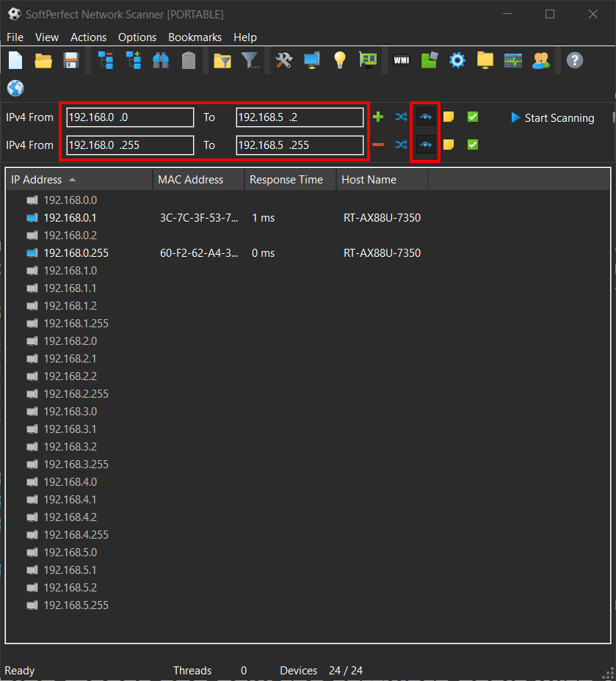Screen dimensions: 616x681
Task: Click the To field containing 192.168.5.255
Action: pos(300,145)
